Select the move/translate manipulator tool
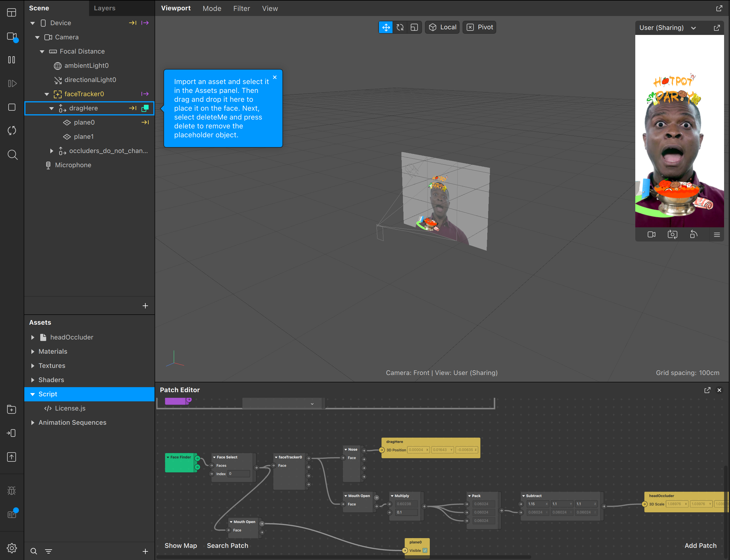 (386, 27)
